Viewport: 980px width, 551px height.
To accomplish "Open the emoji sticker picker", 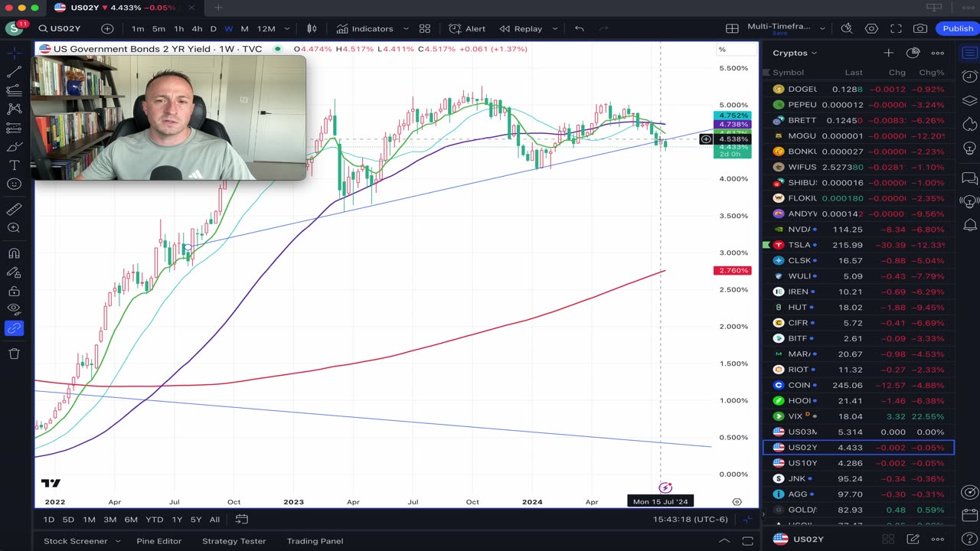I will (14, 184).
